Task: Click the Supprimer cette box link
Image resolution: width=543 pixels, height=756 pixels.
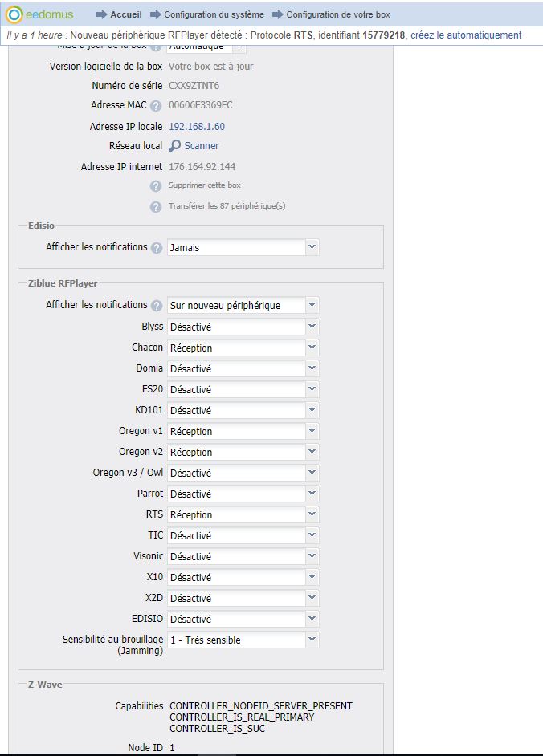Action: 204,185
